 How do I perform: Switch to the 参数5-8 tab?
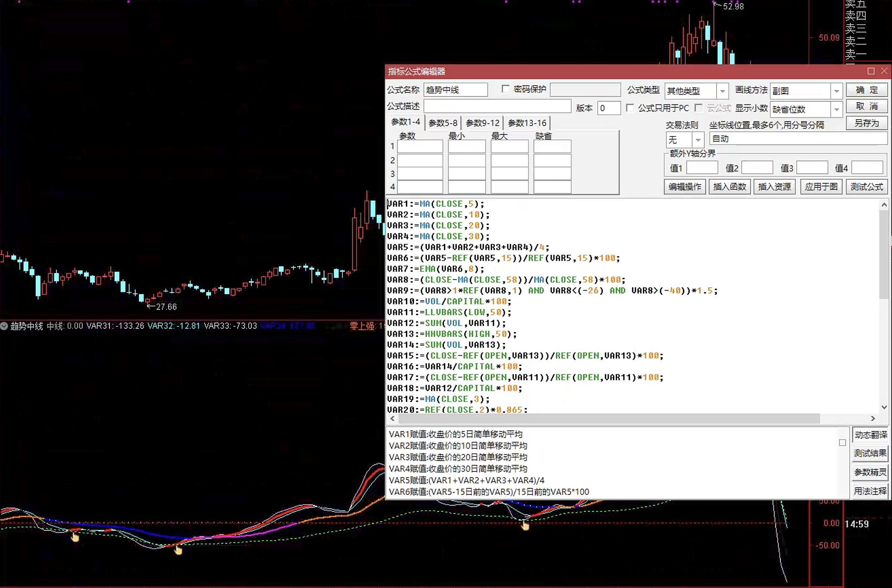(443, 123)
